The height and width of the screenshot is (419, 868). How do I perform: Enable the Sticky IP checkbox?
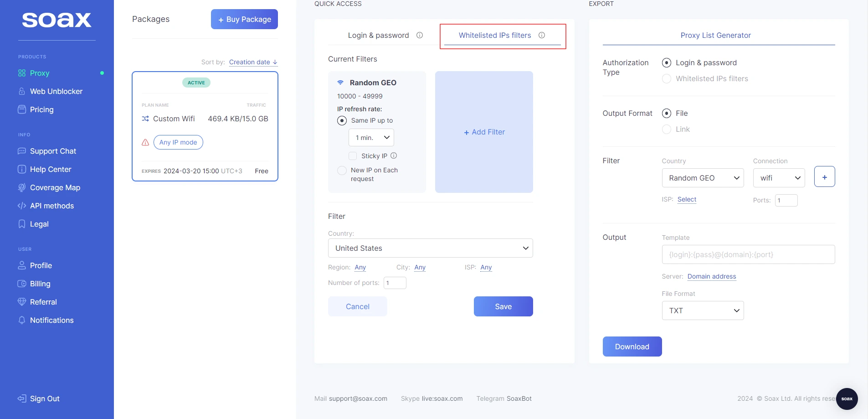pyautogui.click(x=353, y=156)
